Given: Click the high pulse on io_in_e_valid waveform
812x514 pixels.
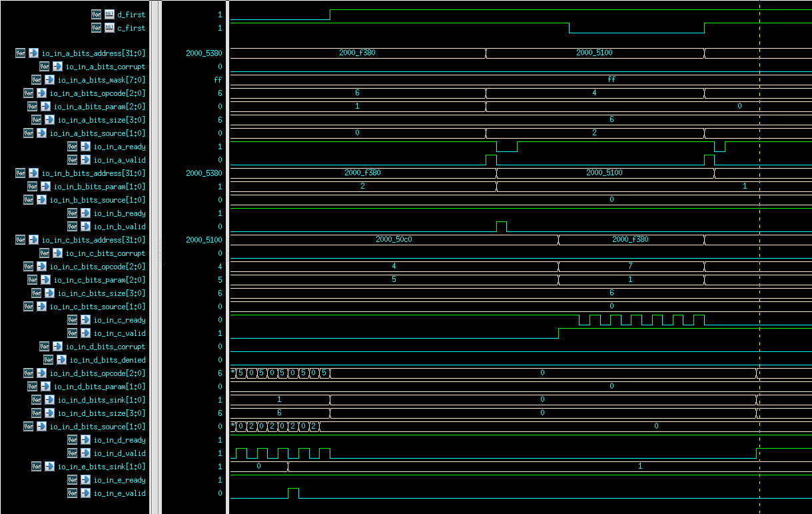Looking at the screenshot, I should click(x=293, y=491).
